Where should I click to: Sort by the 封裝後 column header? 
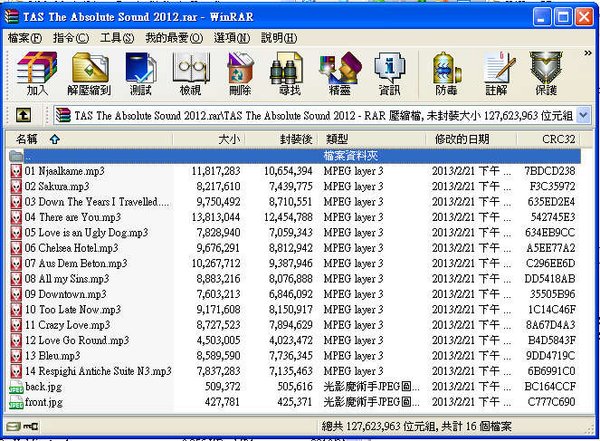[280, 139]
